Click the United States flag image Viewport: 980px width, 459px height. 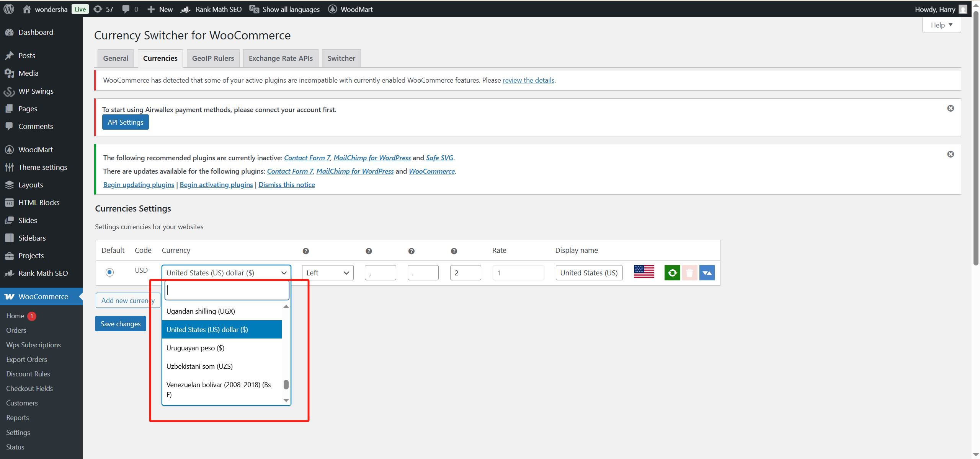coord(644,272)
